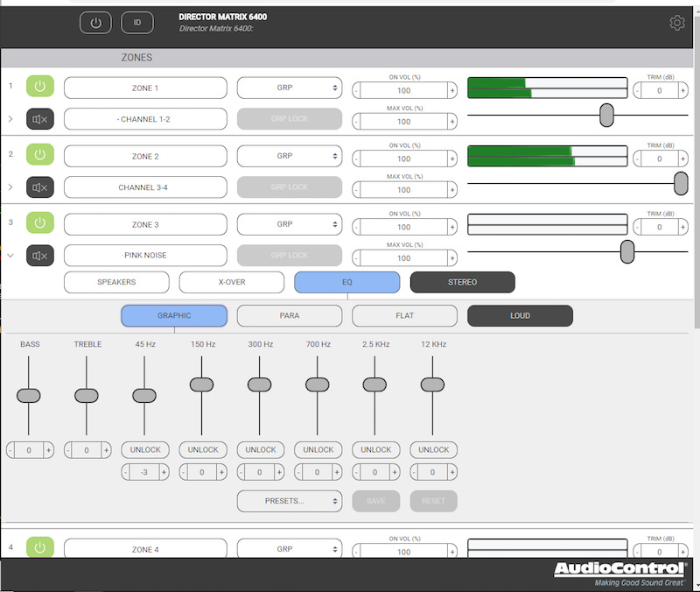Open settings via the gear icon
Screen dimensions: 700x592
[x=677, y=23]
